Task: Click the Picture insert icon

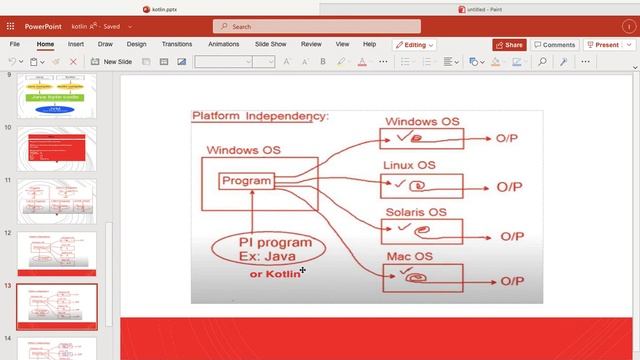Action: pos(182,62)
